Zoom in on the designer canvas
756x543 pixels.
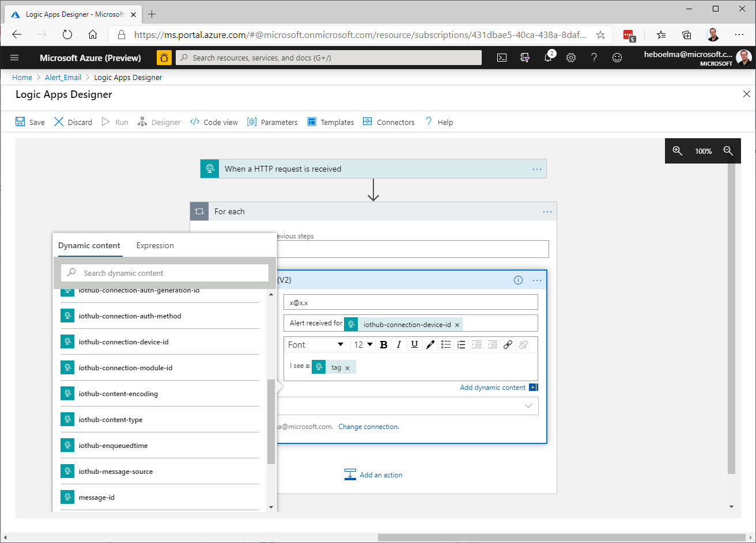[x=678, y=151]
